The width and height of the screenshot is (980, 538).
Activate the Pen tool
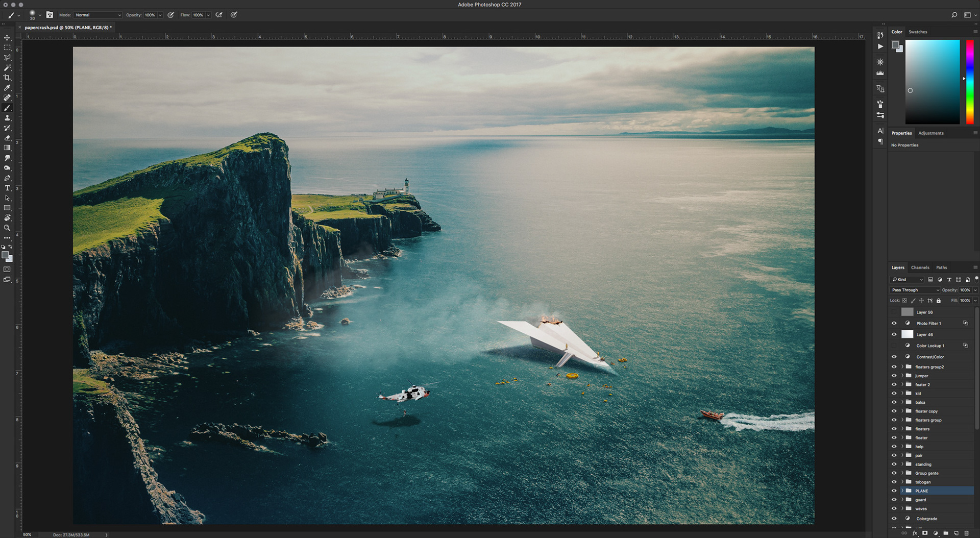7,178
